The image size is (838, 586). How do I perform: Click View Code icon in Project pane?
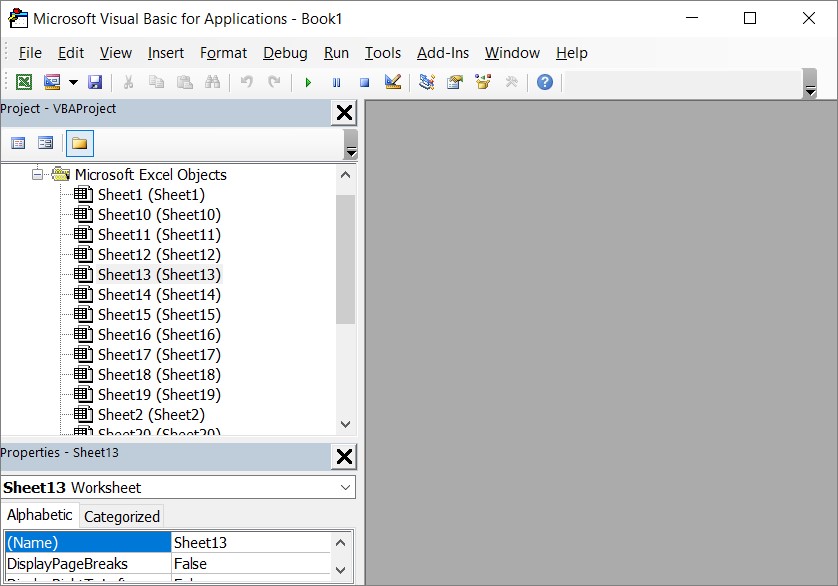18,143
